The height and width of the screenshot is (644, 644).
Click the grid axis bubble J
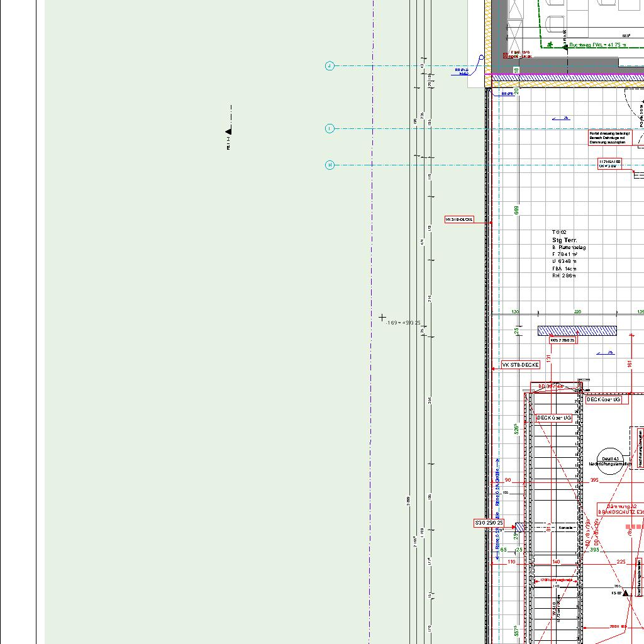(x=330, y=66)
